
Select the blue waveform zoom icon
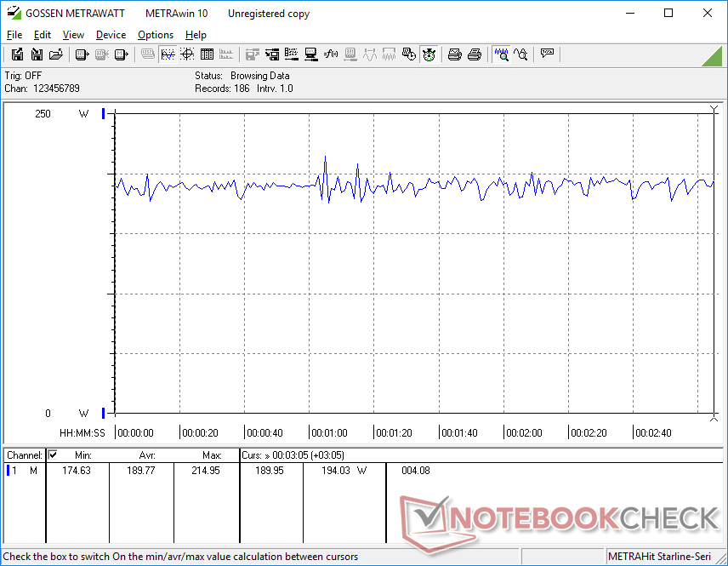tap(502, 54)
